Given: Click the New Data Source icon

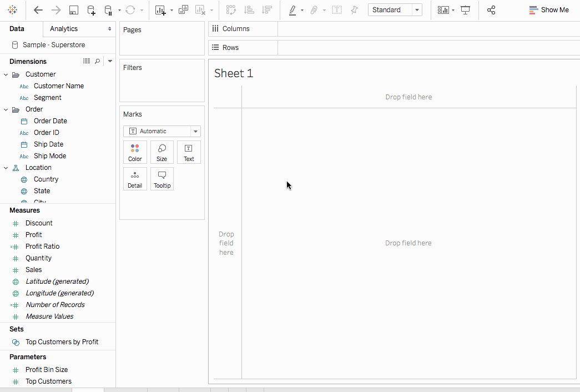Looking at the screenshot, I should tap(91, 10).
